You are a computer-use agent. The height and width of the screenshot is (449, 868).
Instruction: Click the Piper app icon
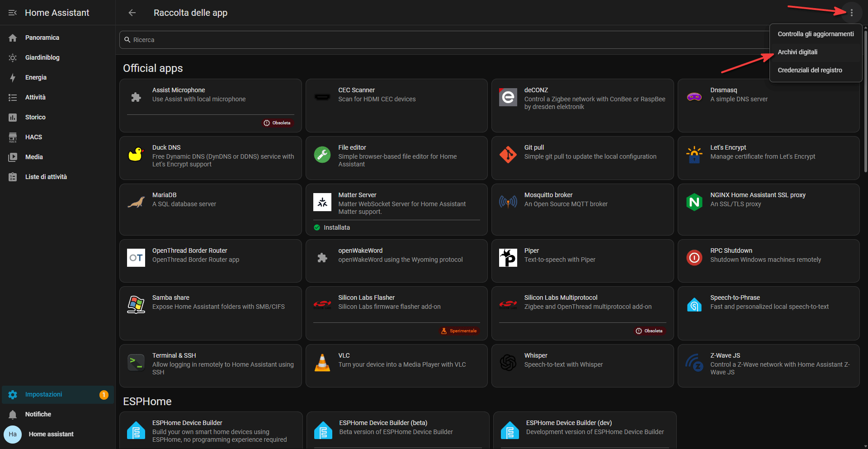508,258
